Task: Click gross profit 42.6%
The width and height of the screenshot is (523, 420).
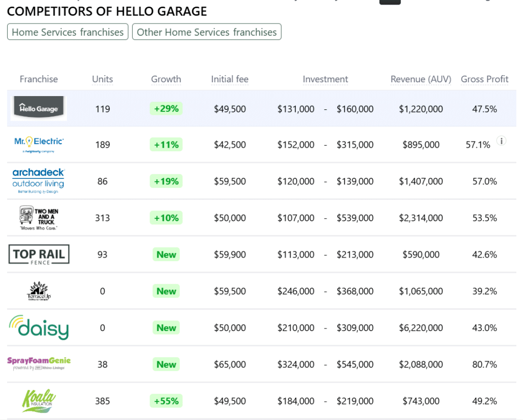Action: pyautogui.click(x=484, y=254)
